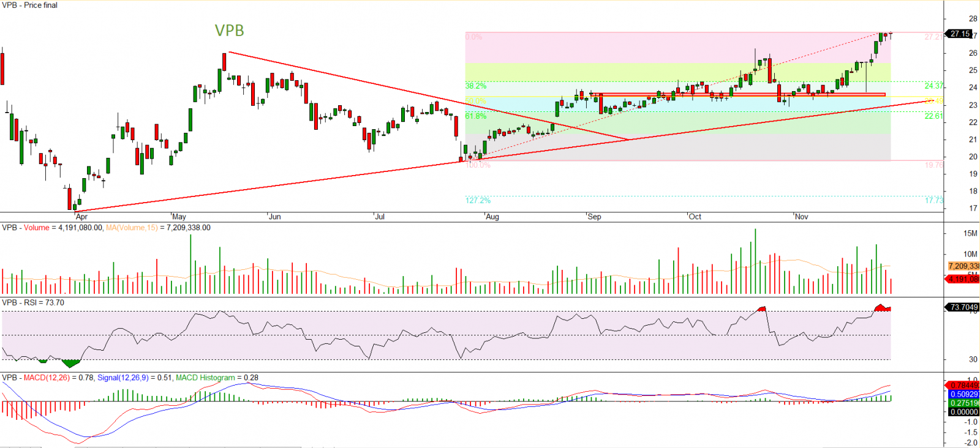This screenshot has width=980, height=448.
Task: Click the black 0.00000 zero-line tag
Action: coord(963,412)
